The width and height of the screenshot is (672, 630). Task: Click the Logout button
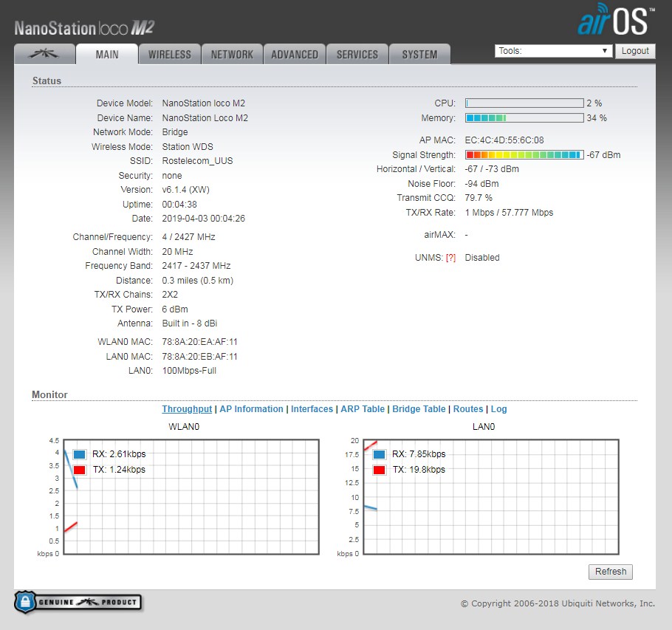point(635,51)
